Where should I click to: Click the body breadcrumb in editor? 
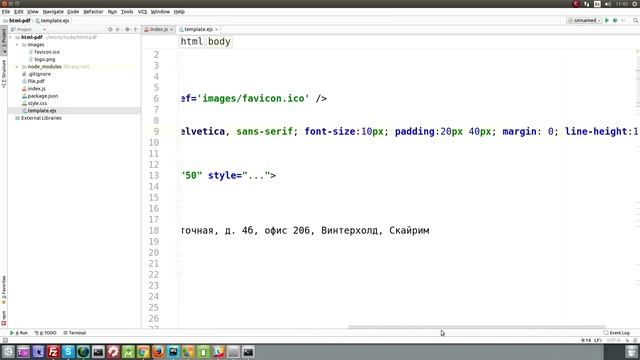[219, 42]
